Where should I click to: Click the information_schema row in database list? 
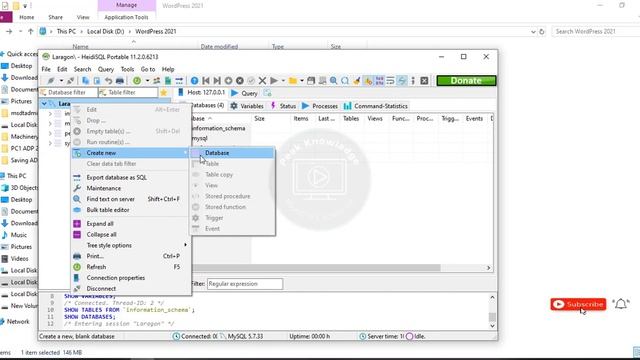[x=219, y=128]
